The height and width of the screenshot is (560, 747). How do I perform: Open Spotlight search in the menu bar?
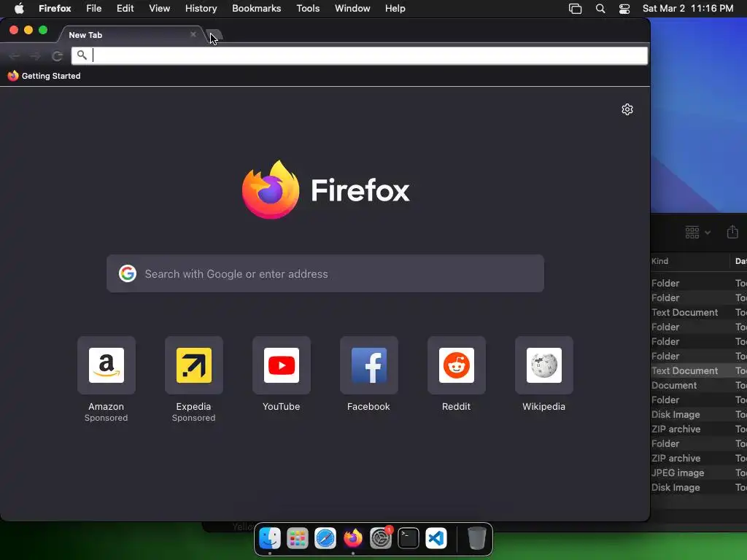point(600,9)
